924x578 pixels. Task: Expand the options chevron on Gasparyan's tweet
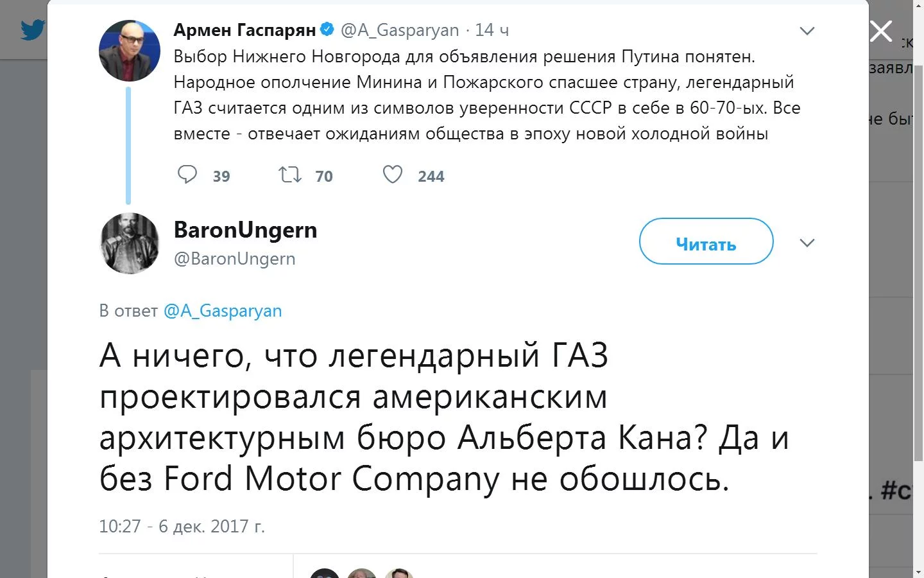click(x=807, y=31)
